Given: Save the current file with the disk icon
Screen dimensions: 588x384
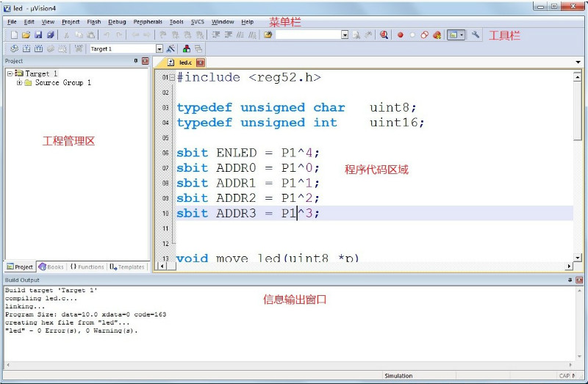Looking at the screenshot, I should [x=38, y=35].
